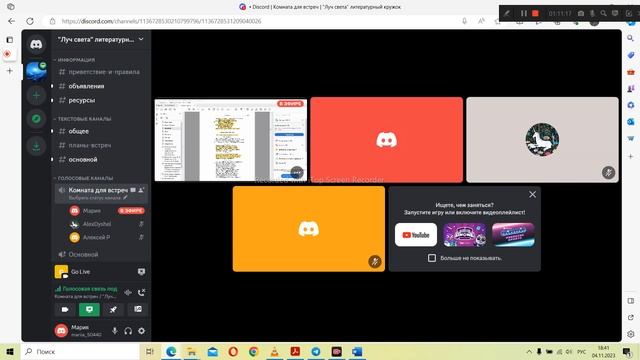Image resolution: width=640 pixels, height=360 pixels.
Task: Turn on camera button
Action: 65,309
